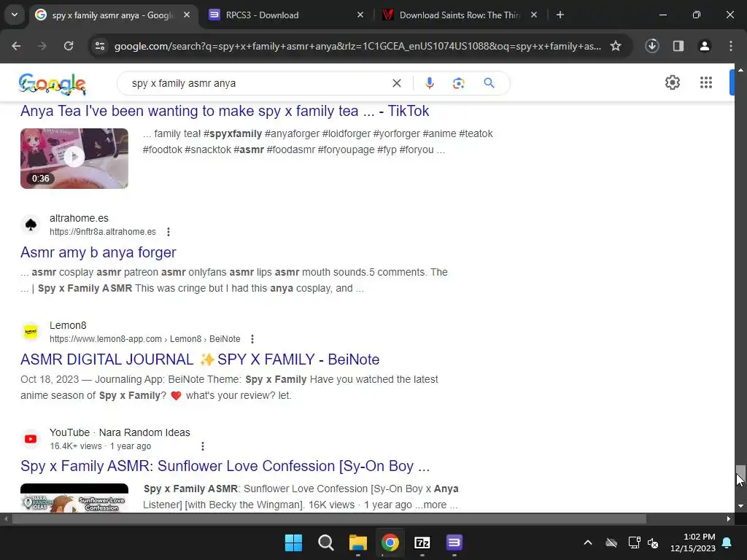The height and width of the screenshot is (560, 747).
Task: Click the horizontal scrollbar thumb
Action: pos(329,519)
